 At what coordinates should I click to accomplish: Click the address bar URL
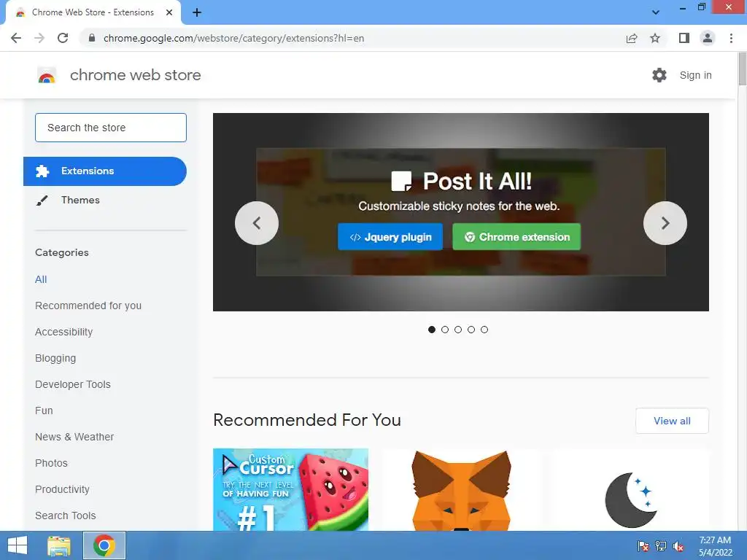coord(233,38)
